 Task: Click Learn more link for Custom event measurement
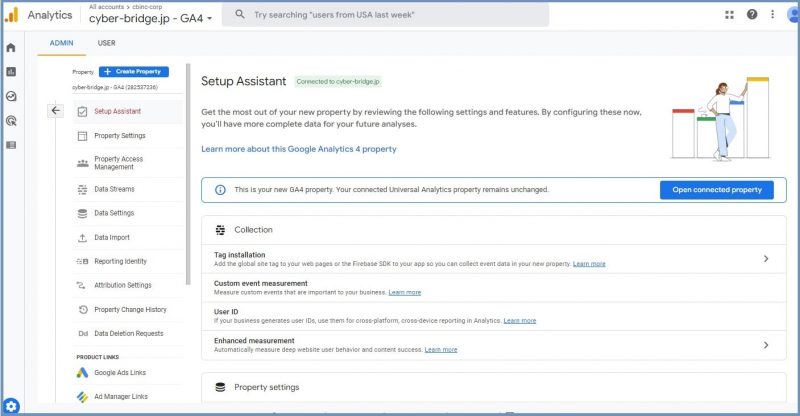click(405, 292)
